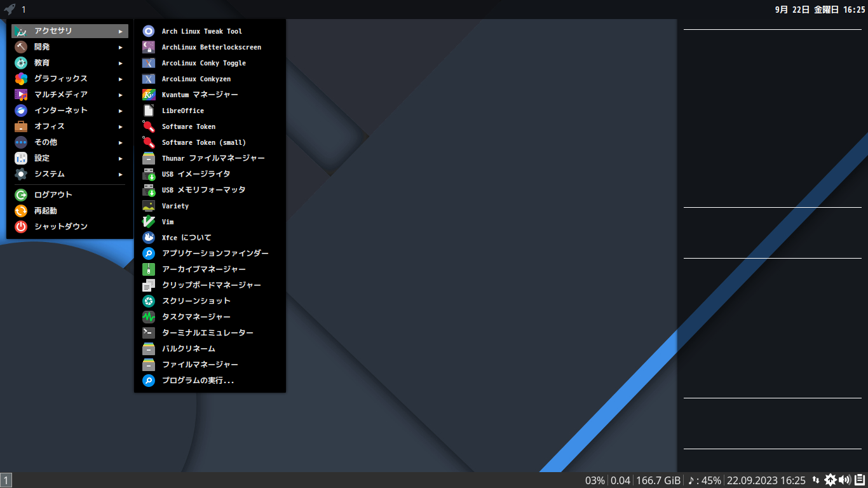
Task: Open the 開発 menu category
Action: 70,47
